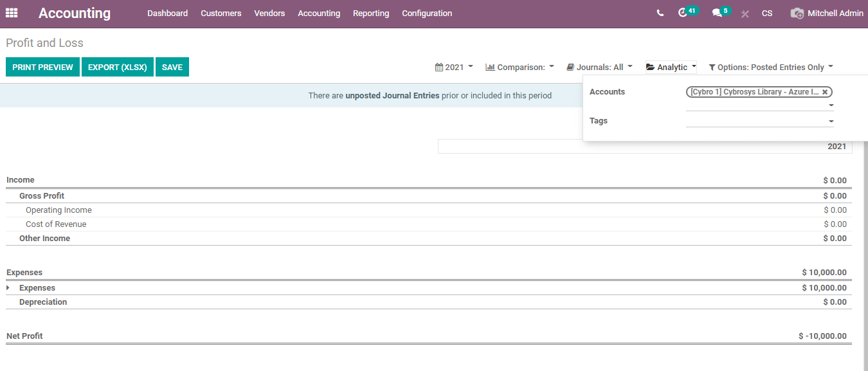
Task: Click the Profit and Loss title
Action: pyautogui.click(x=44, y=43)
